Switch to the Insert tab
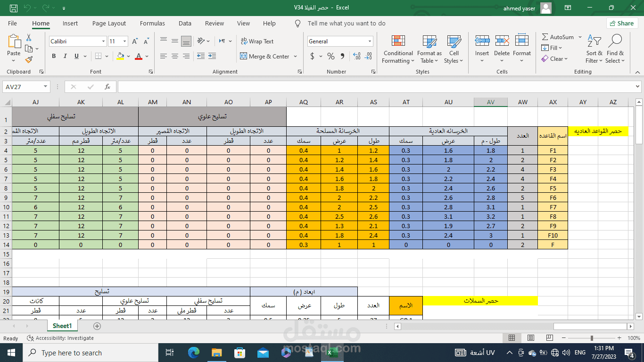The width and height of the screenshot is (644, 362). coord(70,23)
